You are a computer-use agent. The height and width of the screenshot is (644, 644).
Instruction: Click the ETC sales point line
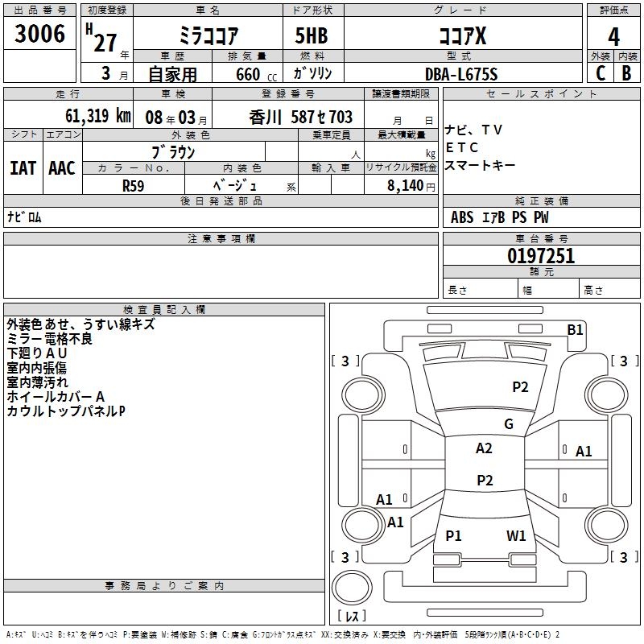[462, 147]
